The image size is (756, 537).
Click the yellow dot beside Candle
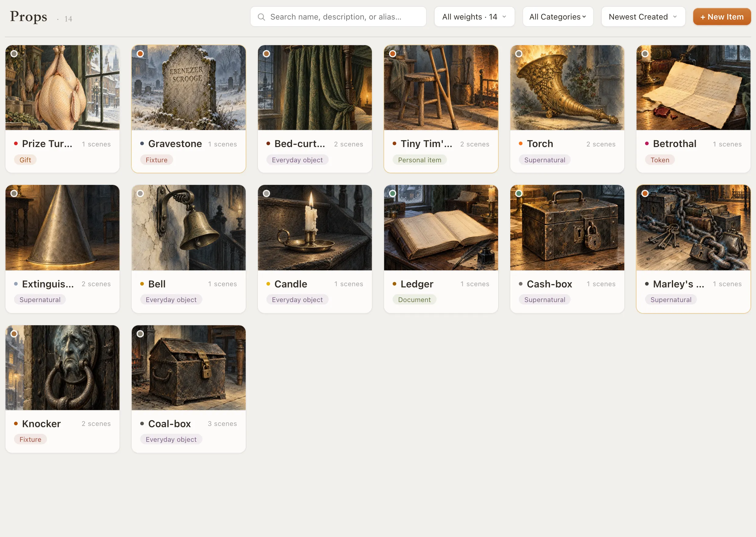[268, 284]
